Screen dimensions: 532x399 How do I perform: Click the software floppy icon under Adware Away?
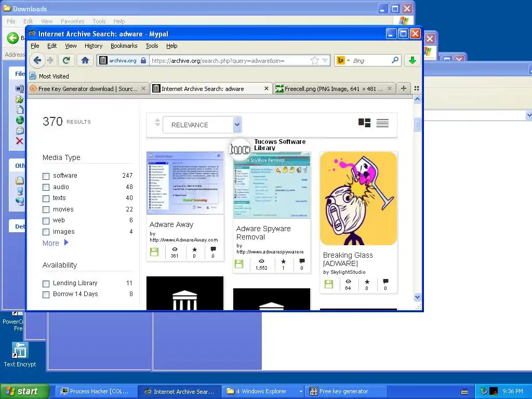(x=154, y=252)
